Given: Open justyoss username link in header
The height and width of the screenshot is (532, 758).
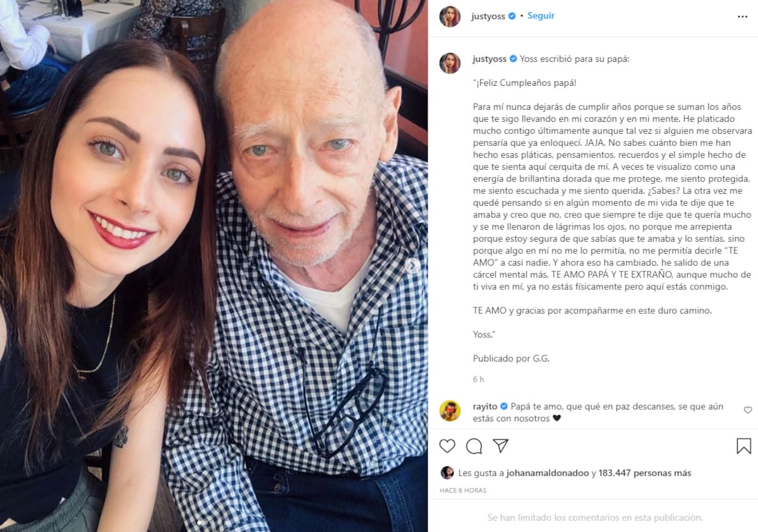Looking at the screenshot, I should pyautogui.click(x=488, y=16).
